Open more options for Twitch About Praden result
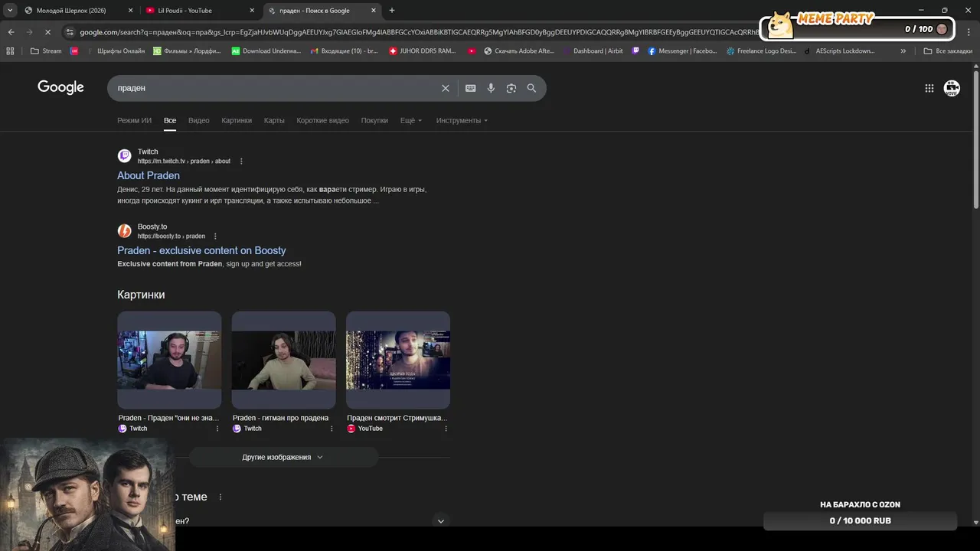The height and width of the screenshot is (551, 980). 241,161
